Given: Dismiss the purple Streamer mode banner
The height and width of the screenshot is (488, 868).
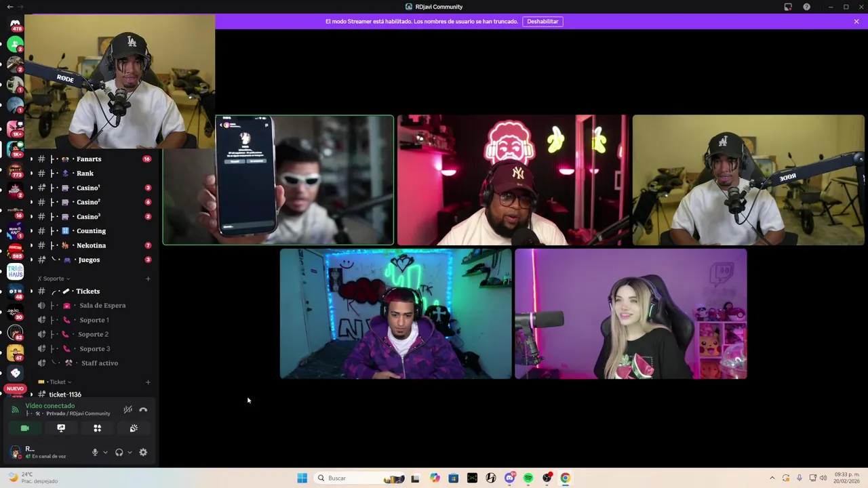Looking at the screenshot, I should 856,22.
